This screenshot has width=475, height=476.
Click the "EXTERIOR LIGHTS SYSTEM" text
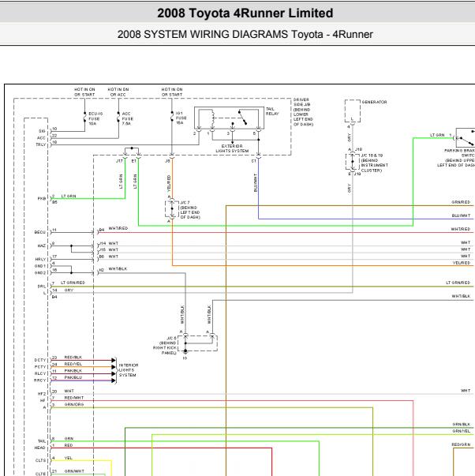coord(232,148)
